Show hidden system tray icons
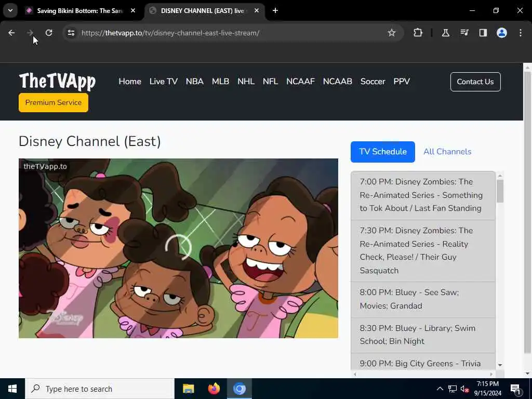 [440, 389]
